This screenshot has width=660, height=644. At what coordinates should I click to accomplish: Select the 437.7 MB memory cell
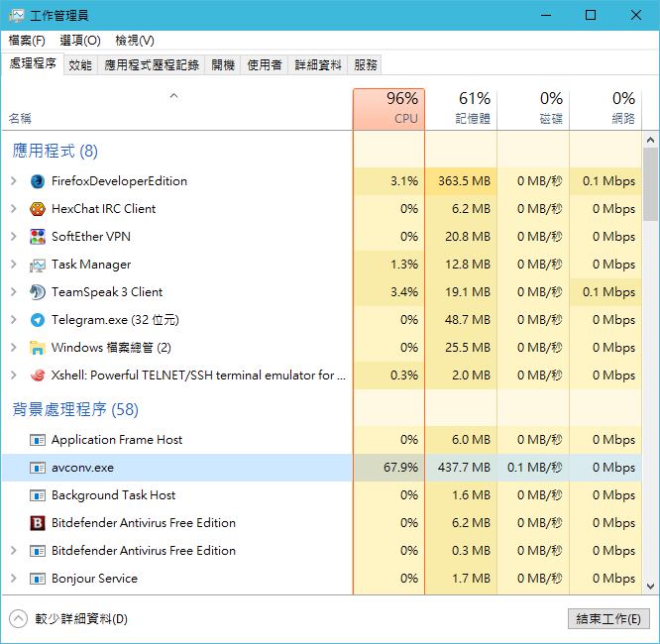[x=461, y=468]
